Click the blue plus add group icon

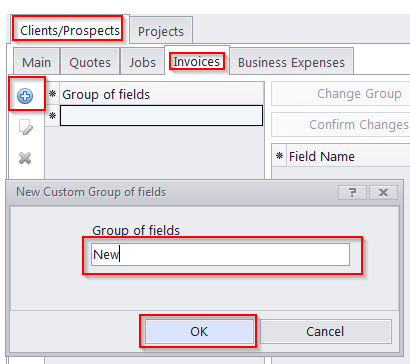[x=25, y=96]
